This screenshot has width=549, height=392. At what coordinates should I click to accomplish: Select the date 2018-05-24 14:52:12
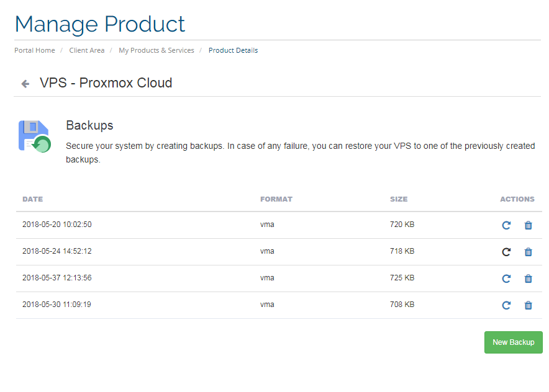57,251
